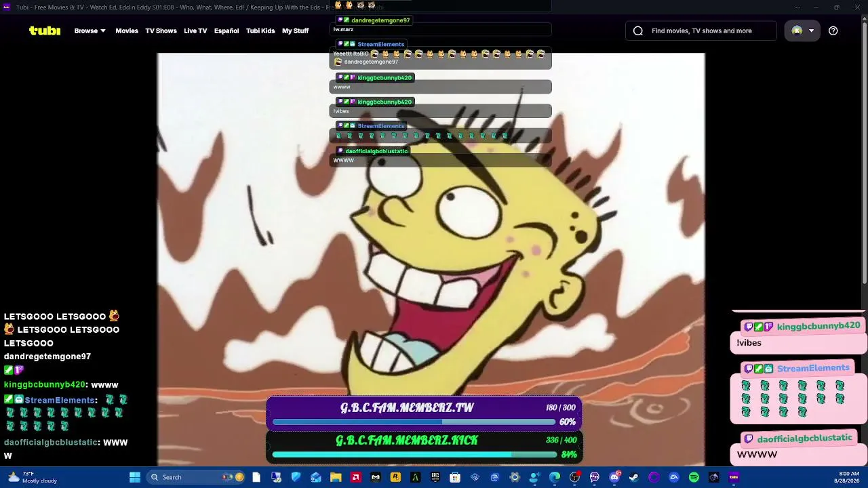Click the taskbar Search box
This screenshot has height=488, width=868.
[x=196, y=477]
